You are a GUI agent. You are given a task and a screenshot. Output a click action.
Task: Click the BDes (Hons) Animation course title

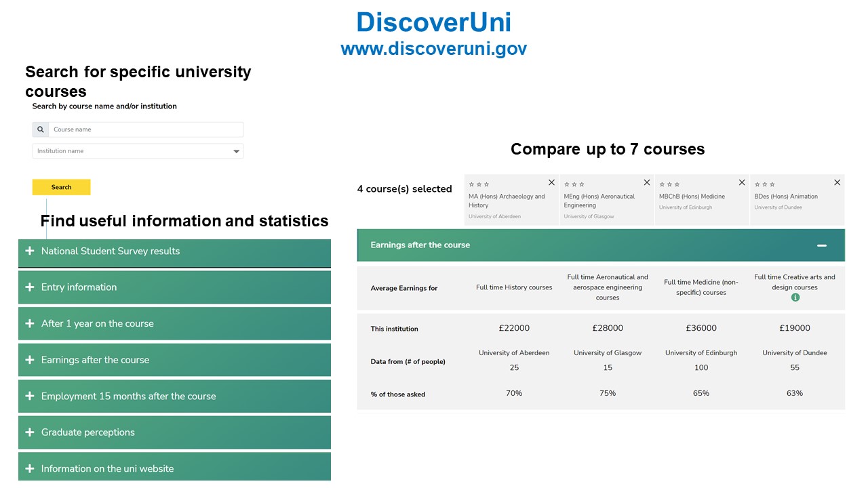pyautogui.click(x=786, y=197)
